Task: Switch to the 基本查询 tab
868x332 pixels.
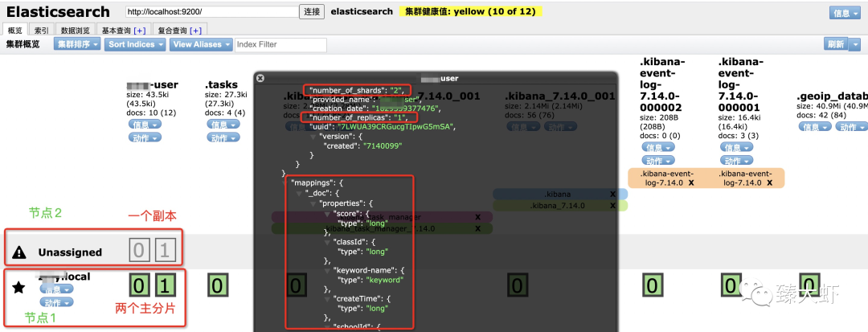Action: pos(124,30)
